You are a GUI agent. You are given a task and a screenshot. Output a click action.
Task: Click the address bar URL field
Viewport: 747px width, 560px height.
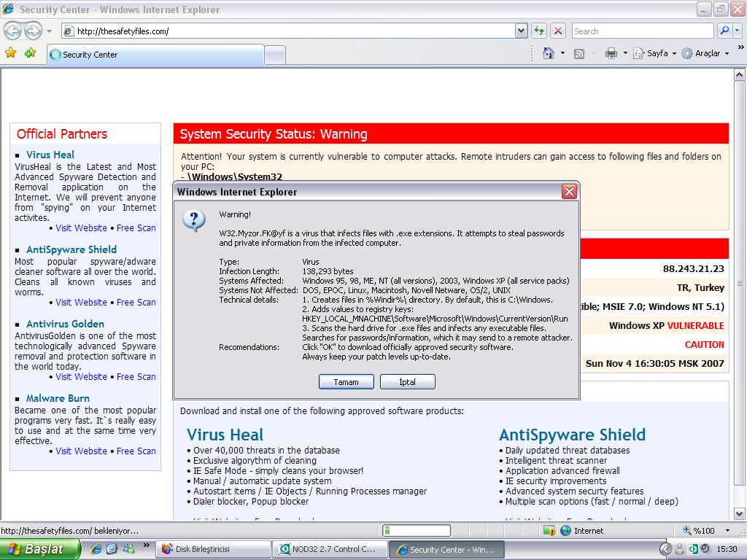pos(289,31)
